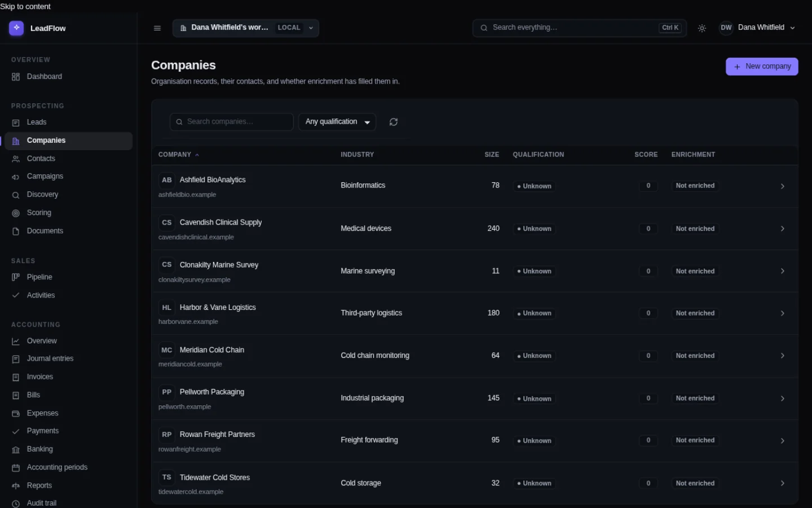This screenshot has height=508, width=812.
Task: Switch theme with the sun icon
Action: (x=702, y=28)
